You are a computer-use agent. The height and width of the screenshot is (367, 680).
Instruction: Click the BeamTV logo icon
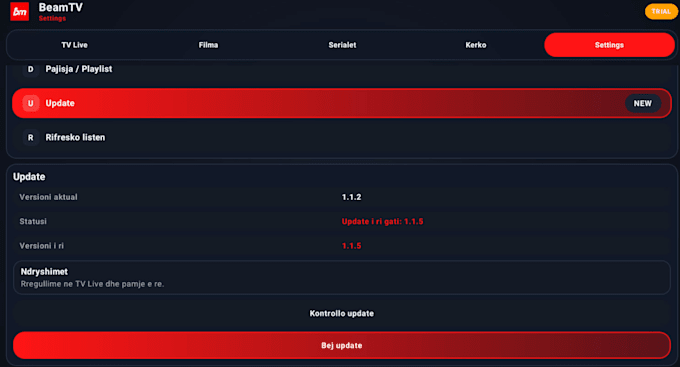pyautogui.click(x=20, y=11)
